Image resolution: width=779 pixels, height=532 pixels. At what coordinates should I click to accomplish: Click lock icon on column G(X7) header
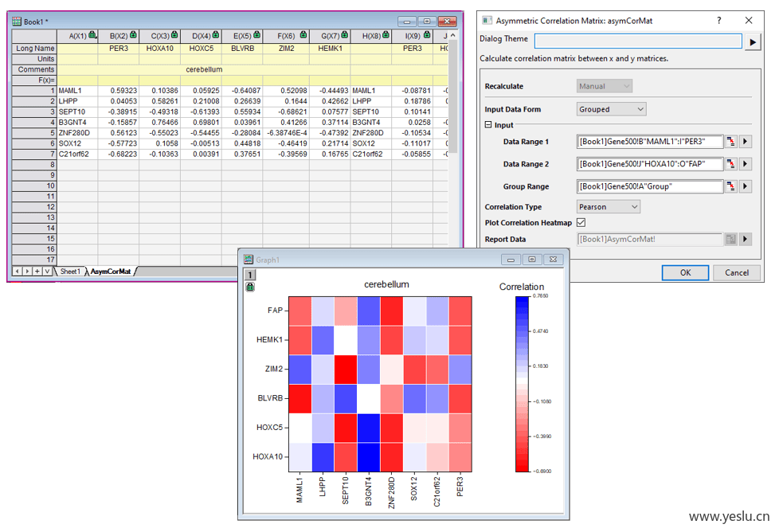[x=344, y=35]
